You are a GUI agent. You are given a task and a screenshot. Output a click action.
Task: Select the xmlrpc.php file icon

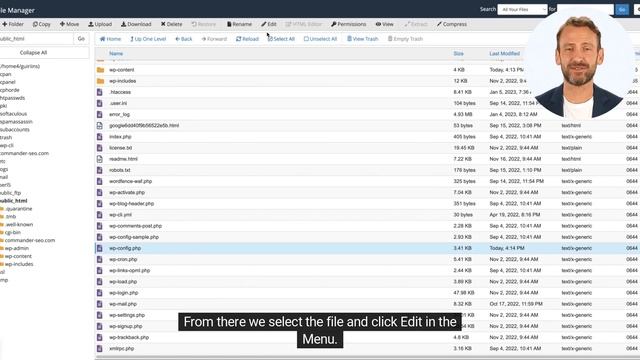(100, 349)
